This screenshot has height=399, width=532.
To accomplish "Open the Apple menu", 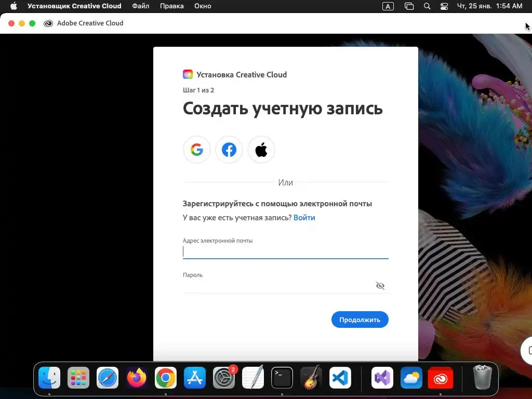I will click(x=14, y=6).
